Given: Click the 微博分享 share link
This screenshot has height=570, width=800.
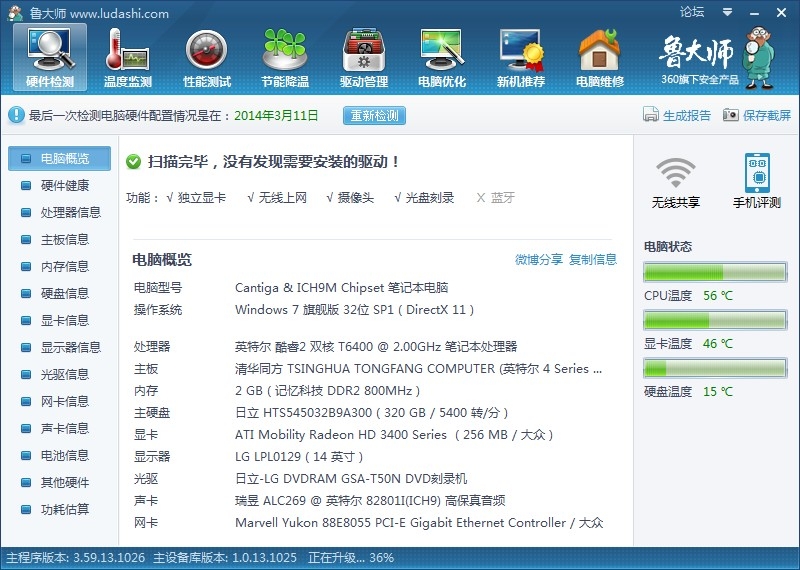Looking at the screenshot, I should (539, 259).
